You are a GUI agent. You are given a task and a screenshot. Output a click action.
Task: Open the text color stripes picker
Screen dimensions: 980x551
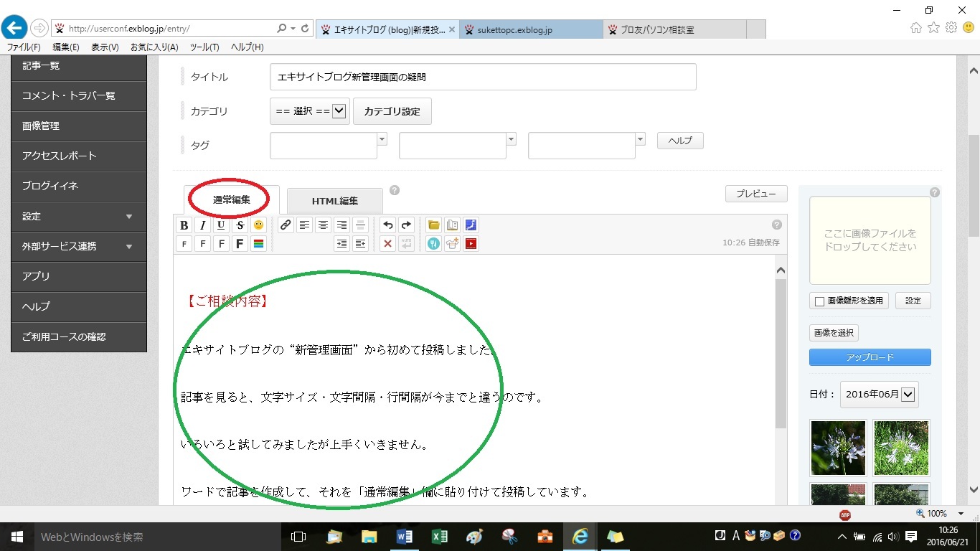258,244
